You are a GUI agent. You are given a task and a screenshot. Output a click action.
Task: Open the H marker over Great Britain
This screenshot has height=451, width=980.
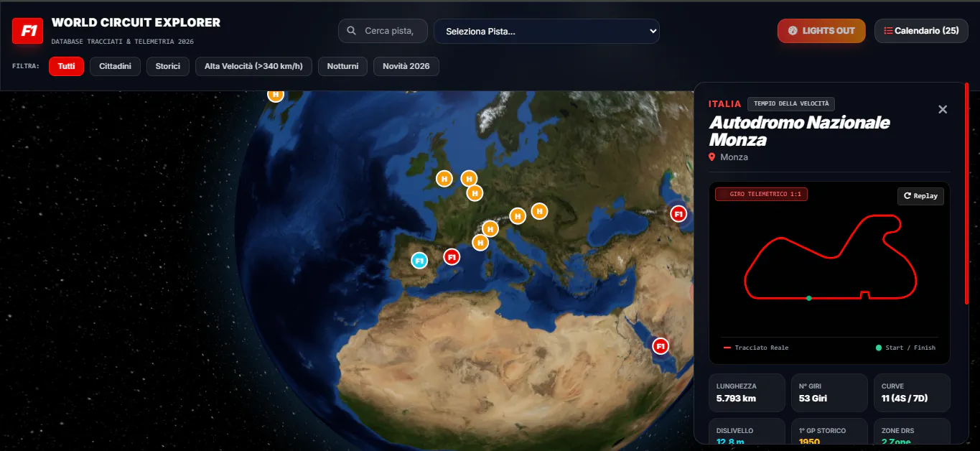pos(444,178)
